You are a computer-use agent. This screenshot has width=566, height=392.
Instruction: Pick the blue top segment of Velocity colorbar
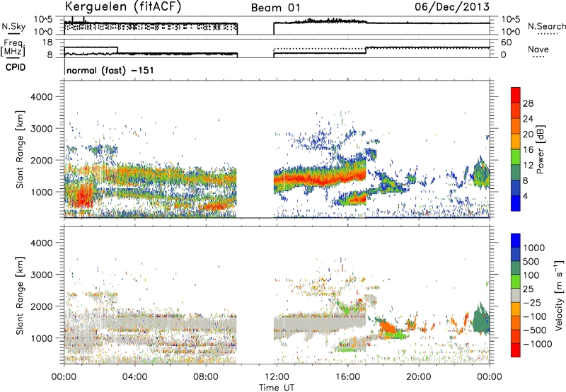point(516,241)
